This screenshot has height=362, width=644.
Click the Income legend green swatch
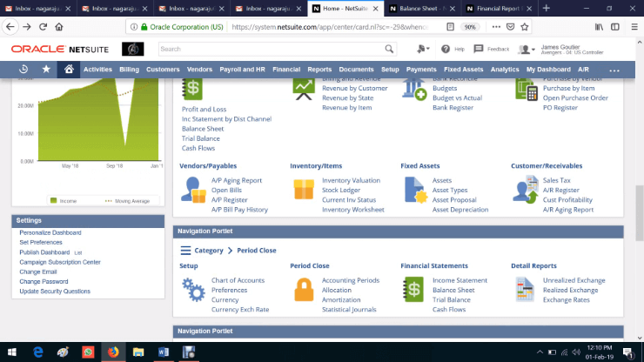53,200
